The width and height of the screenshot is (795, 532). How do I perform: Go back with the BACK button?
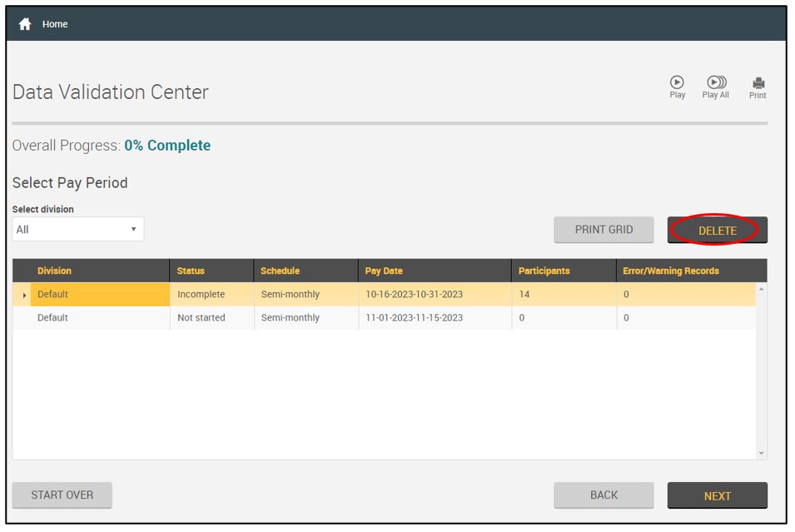tap(604, 495)
